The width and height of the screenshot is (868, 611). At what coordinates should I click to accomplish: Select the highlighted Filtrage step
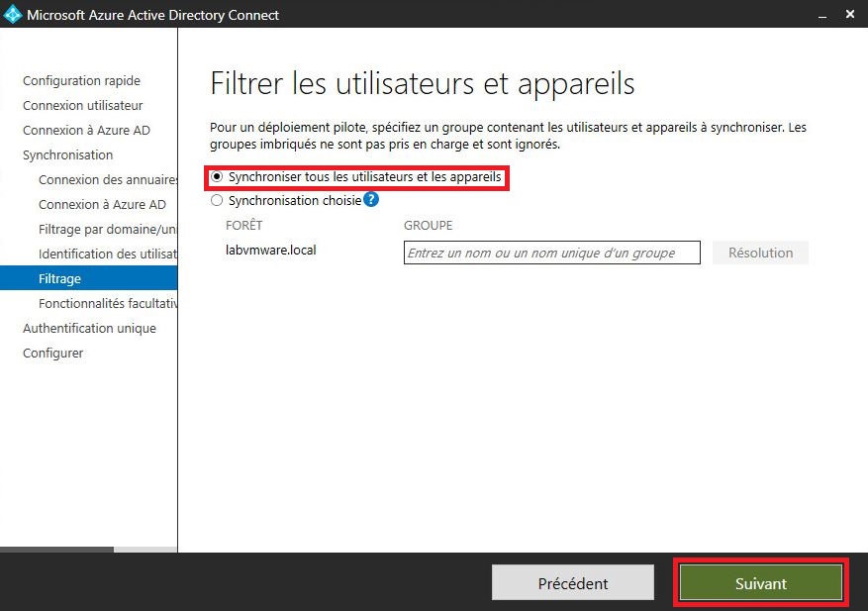point(88,278)
